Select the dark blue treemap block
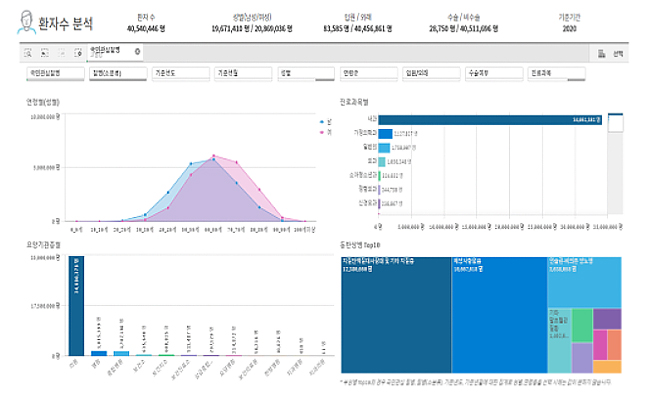This screenshot has width=650, height=395. (x=396, y=315)
